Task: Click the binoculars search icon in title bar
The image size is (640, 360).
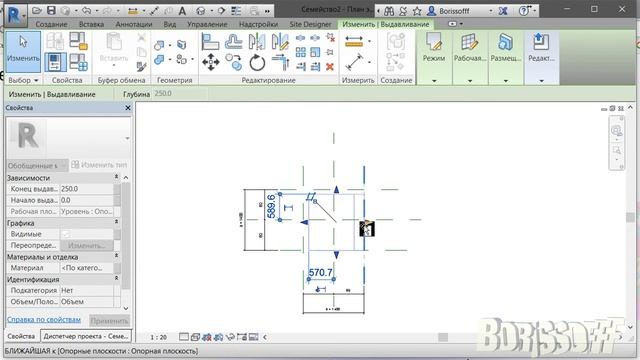Action: point(389,11)
